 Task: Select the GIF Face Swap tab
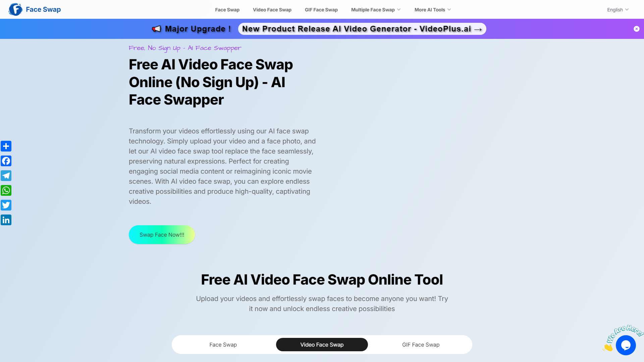[421, 344]
